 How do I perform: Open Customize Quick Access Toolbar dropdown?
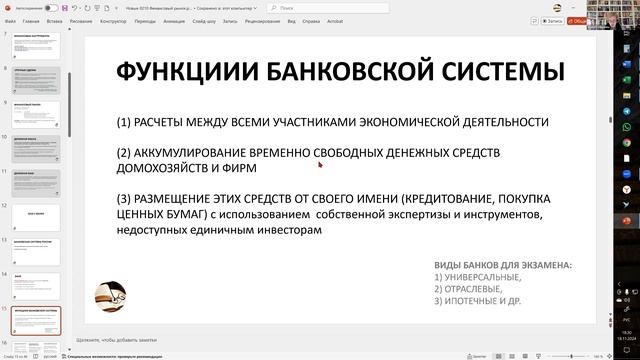[116, 8]
